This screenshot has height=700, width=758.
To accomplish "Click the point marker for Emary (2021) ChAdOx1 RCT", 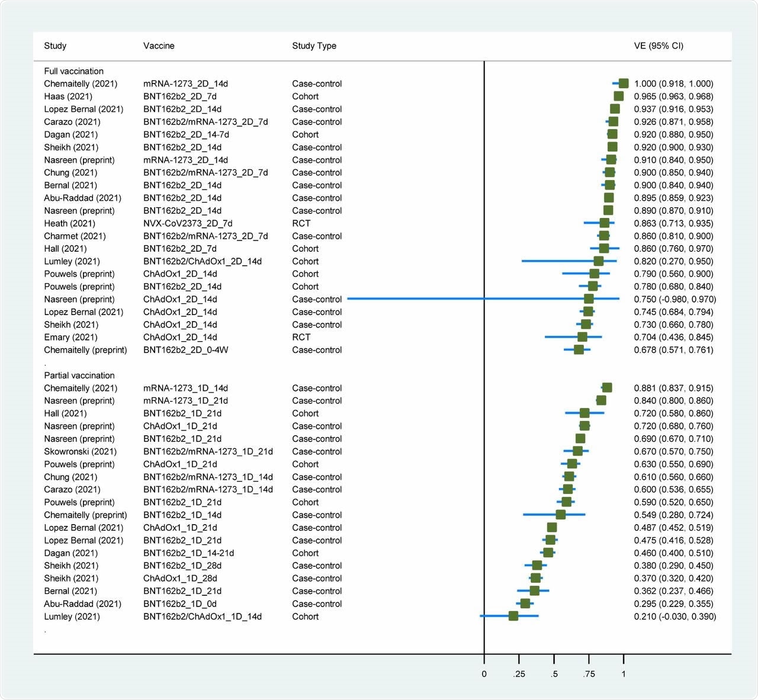I will coord(582,337).
